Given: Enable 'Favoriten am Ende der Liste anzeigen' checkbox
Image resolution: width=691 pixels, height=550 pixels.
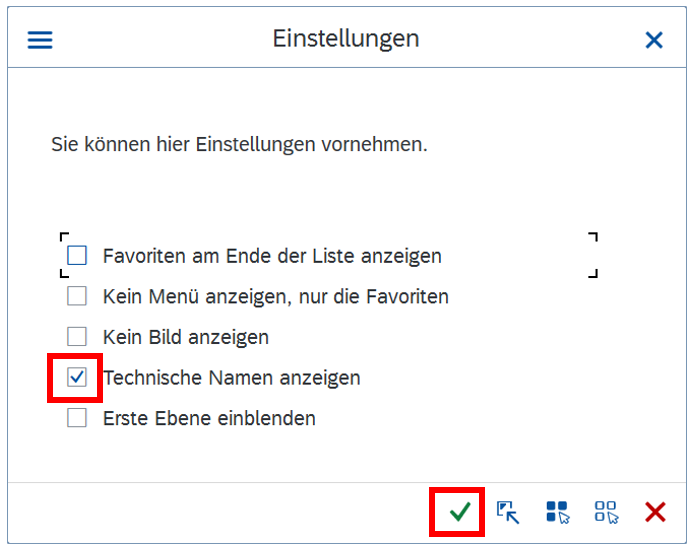Looking at the screenshot, I should click(77, 256).
